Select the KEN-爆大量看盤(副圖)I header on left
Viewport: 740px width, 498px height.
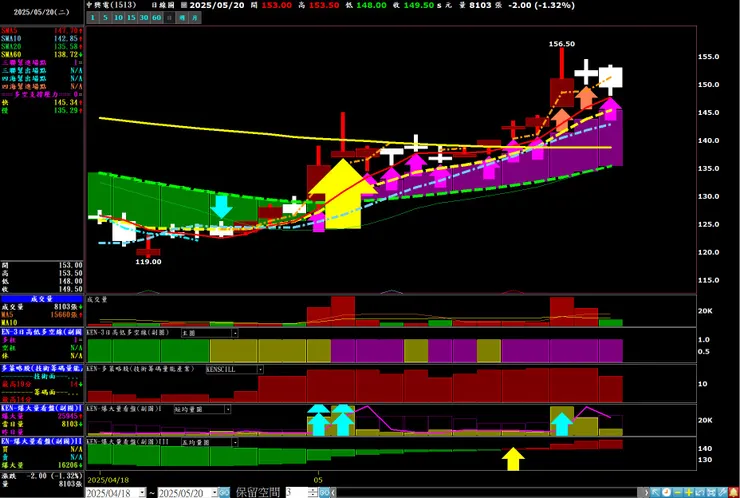(42, 408)
